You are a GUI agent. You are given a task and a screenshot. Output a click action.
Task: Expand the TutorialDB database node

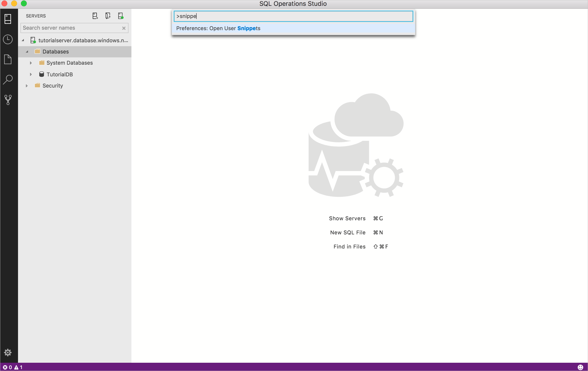31,74
